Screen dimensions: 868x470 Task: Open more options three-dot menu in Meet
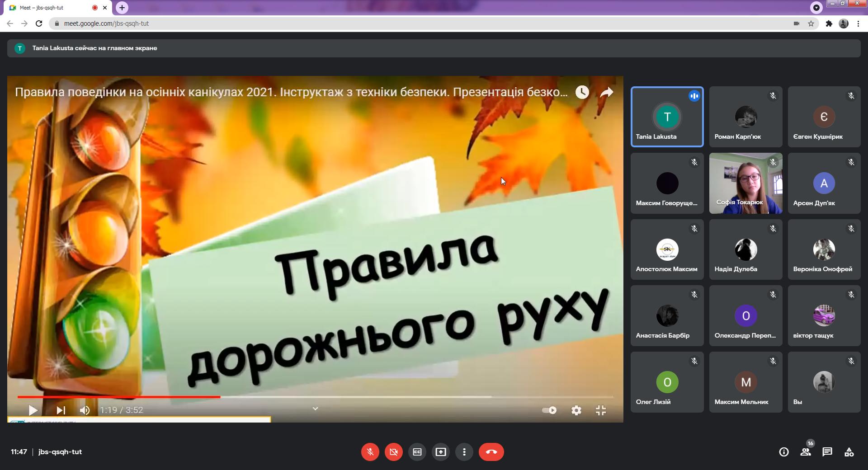coord(464,452)
